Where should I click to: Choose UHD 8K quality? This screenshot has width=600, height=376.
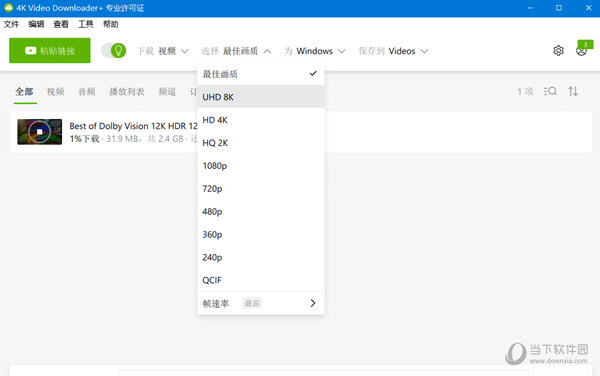pos(261,97)
